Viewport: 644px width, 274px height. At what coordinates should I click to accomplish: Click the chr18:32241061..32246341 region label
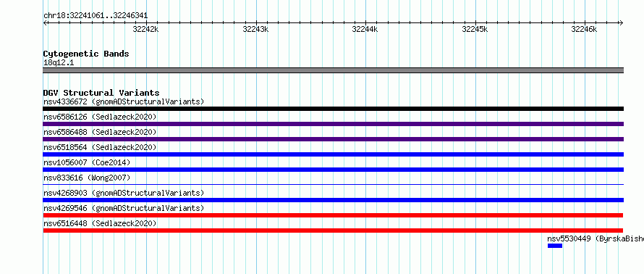(96, 16)
